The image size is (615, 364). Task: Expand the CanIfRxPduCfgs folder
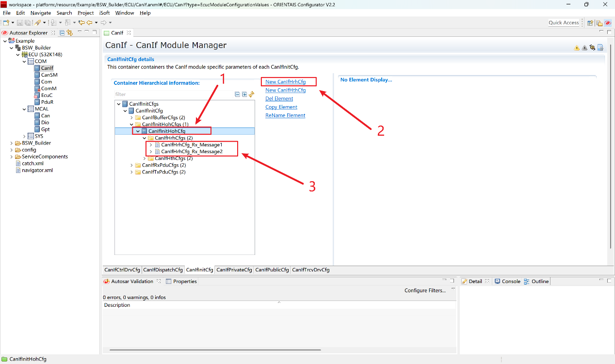(132, 165)
